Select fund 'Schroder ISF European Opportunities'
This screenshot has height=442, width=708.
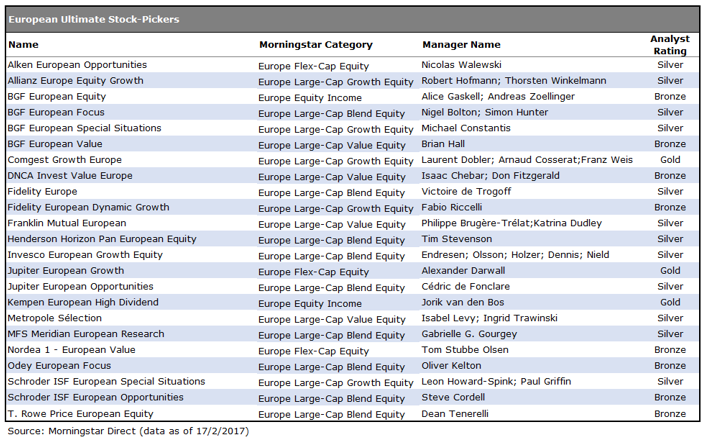point(96,397)
